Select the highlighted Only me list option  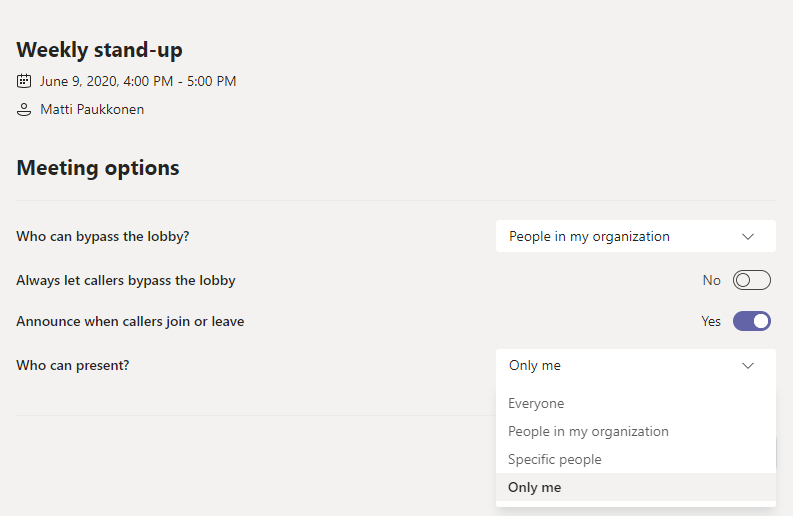pyautogui.click(x=535, y=488)
